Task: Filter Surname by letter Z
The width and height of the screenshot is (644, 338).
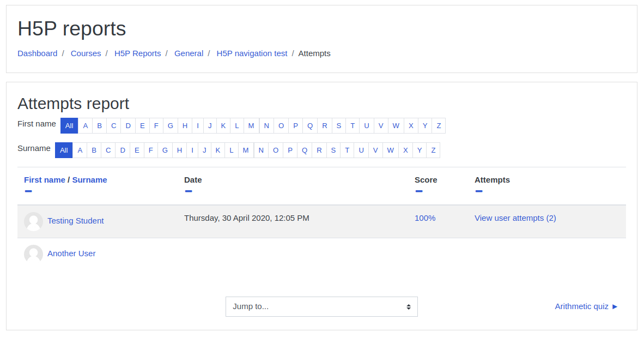Action: pos(433,150)
